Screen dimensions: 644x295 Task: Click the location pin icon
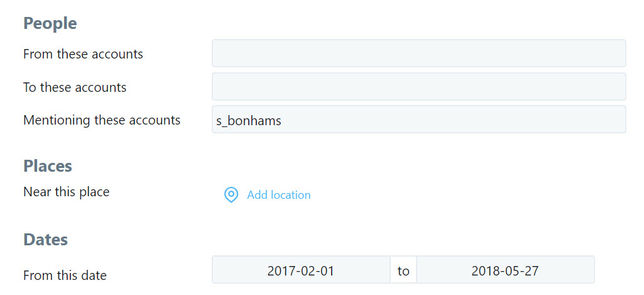tap(231, 194)
